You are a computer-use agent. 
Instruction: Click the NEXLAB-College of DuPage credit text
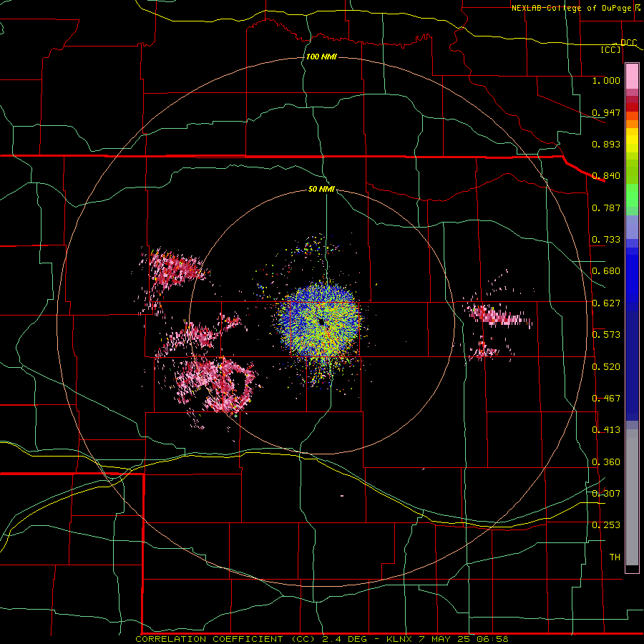click(x=571, y=8)
